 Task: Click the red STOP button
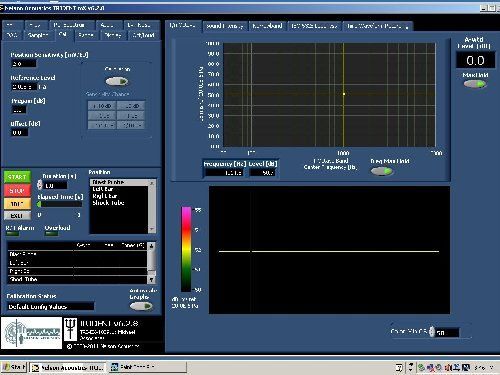click(x=17, y=191)
